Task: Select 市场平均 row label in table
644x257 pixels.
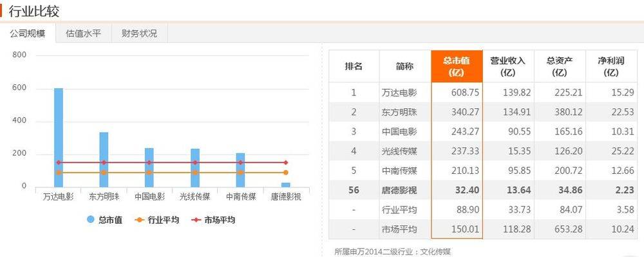Action: pyautogui.click(x=399, y=229)
